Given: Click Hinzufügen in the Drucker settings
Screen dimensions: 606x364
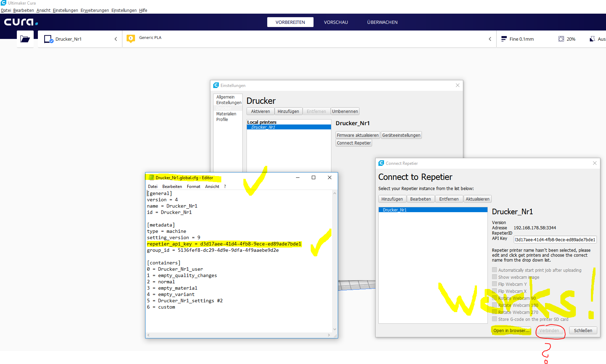Looking at the screenshot, I should (x=288, y=111).
